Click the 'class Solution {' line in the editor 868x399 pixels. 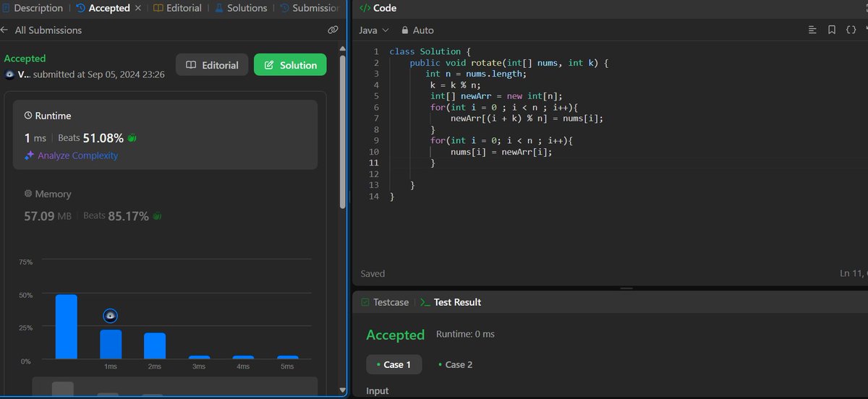(x=430, y=51)
